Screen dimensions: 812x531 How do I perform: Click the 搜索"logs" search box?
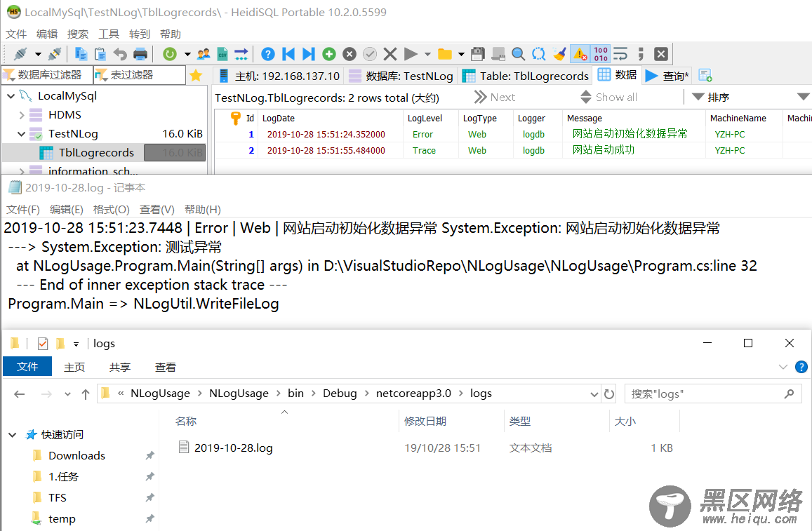pos(712,394)
